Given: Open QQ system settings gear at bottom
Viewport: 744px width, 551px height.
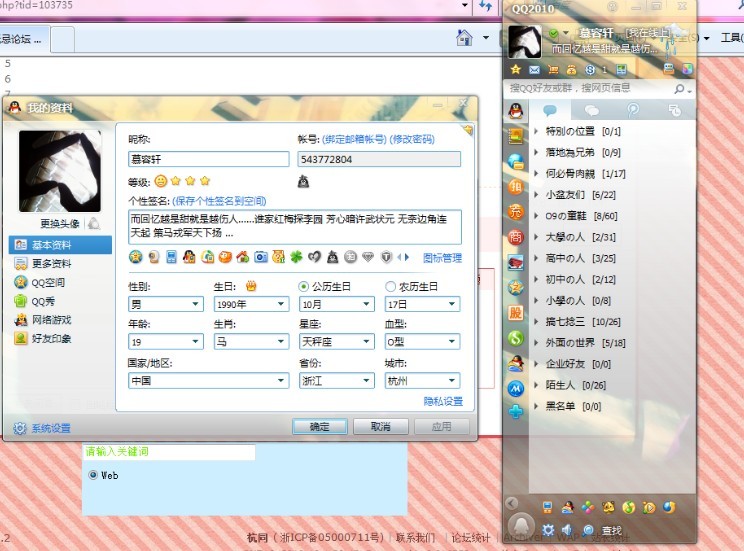Looking at the screenshot, I should click(x=548, y=530).
